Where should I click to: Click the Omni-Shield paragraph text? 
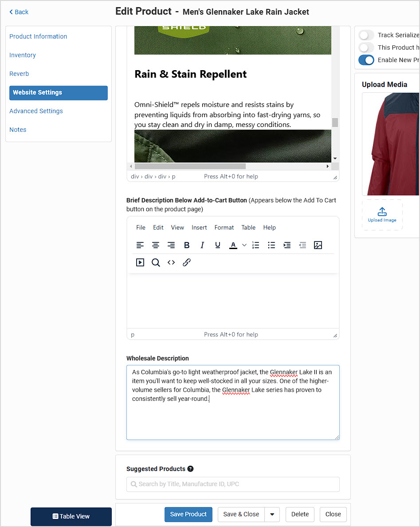227,115
